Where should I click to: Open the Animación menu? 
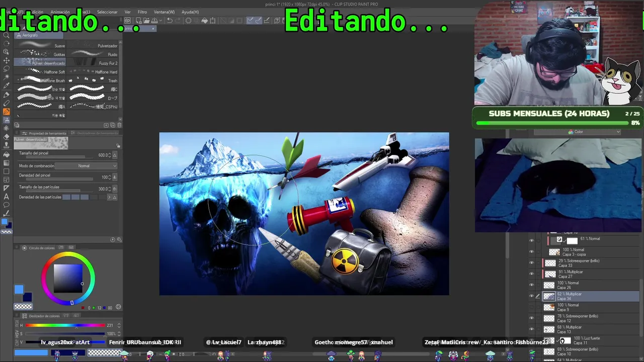pos(60,12)
